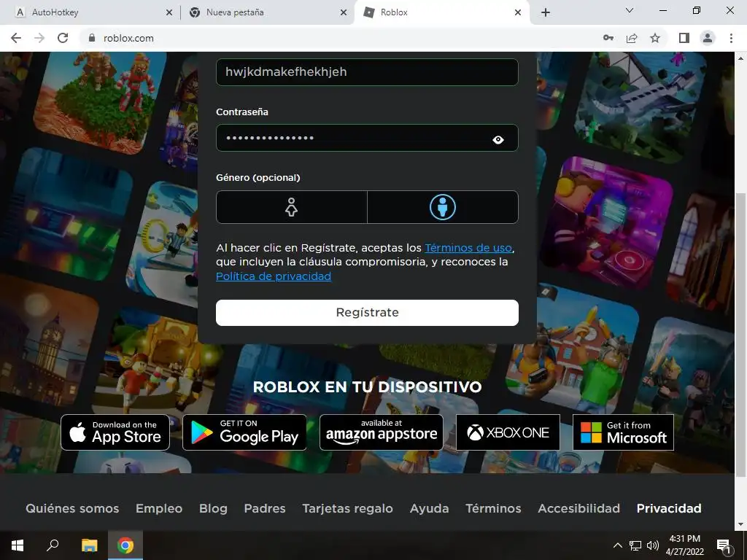The height and width of the screenshot is (560, 747).
Task: Close the Nueva pestaña tab
Action: (x=344, y=13)
